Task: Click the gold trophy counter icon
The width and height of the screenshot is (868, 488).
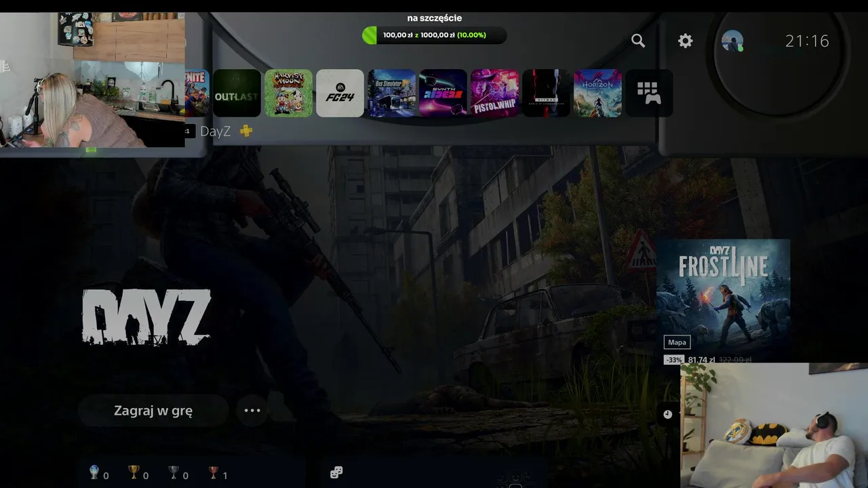Action: click(x=134, y=473)
